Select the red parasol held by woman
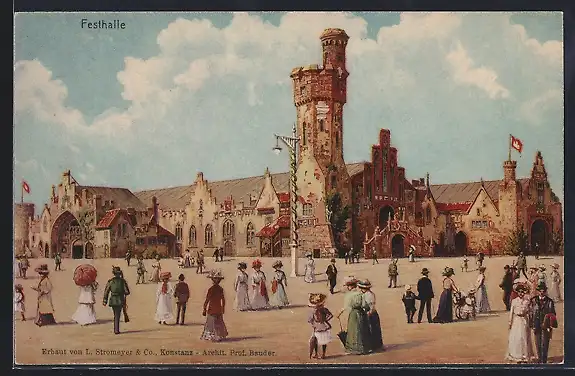Image resolution: width=575 pixels, height=376 pixels. (85, 275)
